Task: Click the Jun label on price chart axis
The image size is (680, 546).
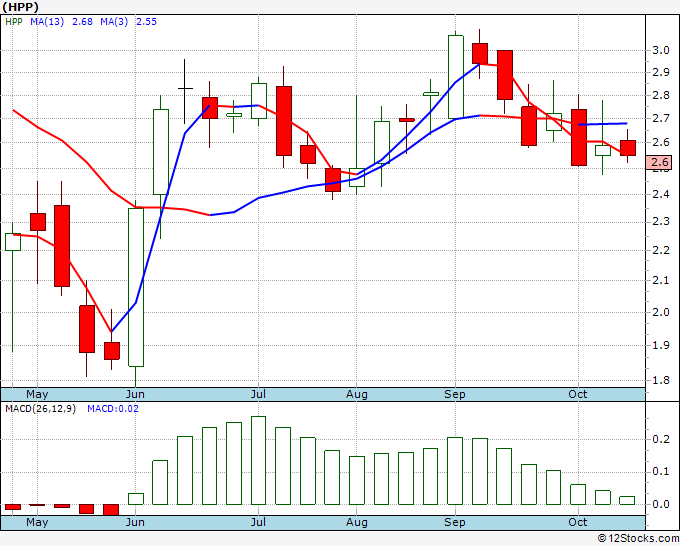Action: [x=135, y=394]
